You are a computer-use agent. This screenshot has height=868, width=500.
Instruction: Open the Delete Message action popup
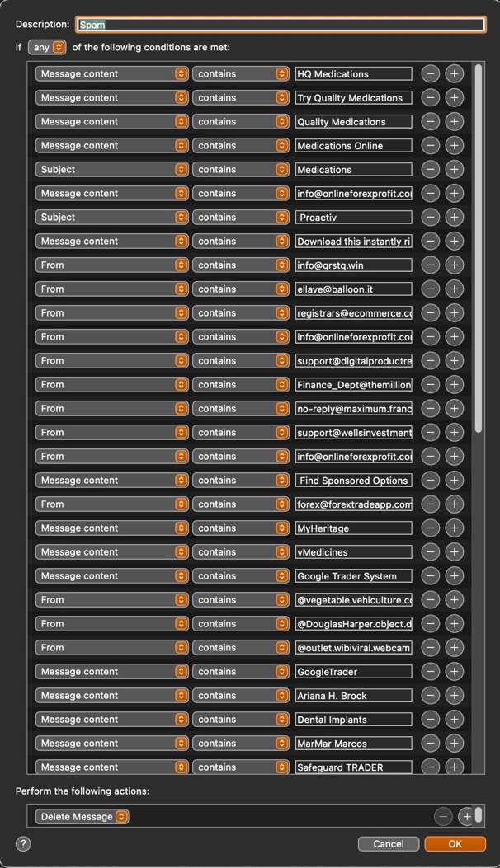[x=82, y=816]
